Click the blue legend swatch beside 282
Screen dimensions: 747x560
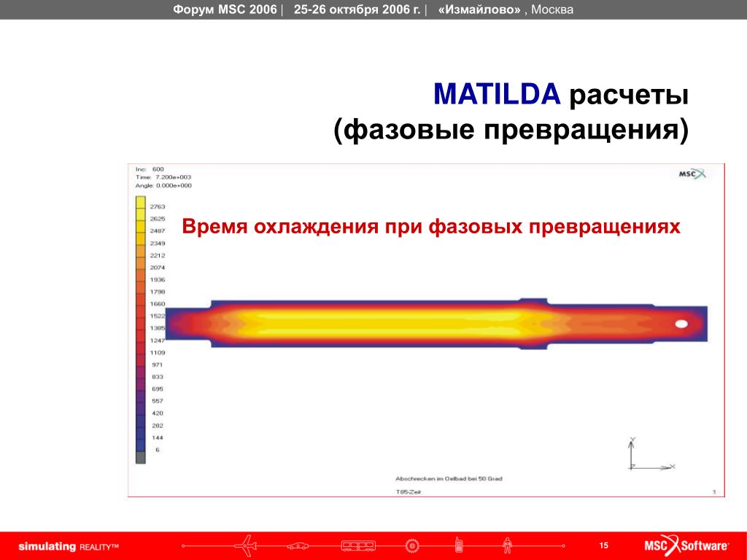141,421
